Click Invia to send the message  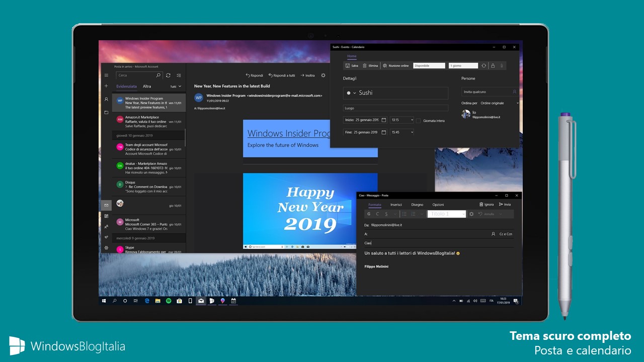pos(505,205)
